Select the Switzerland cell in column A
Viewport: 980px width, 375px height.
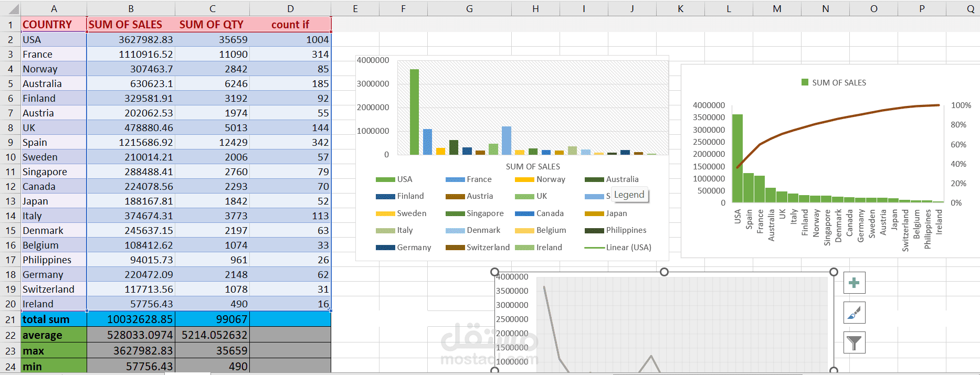54,289
